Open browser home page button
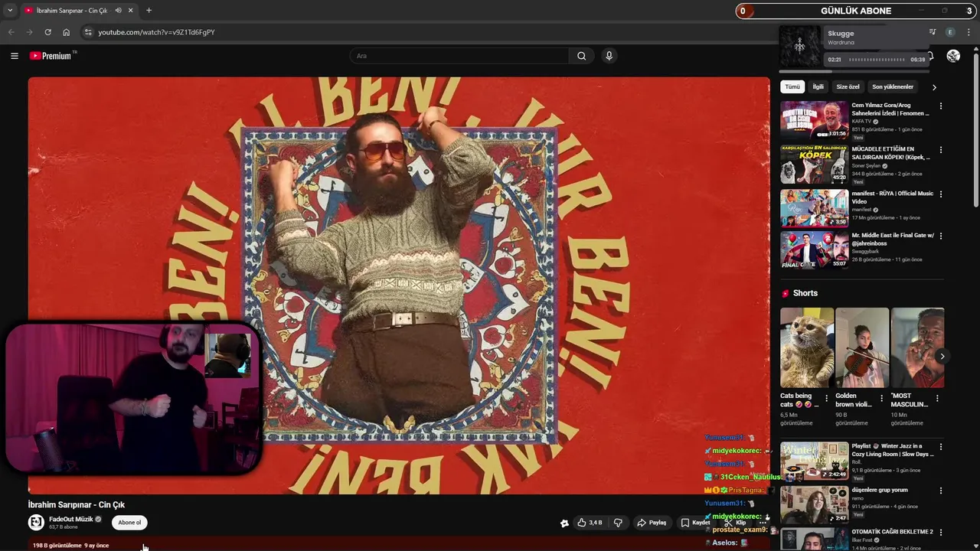This screenshot has height=551, width=980. click(x=66, y=32)
